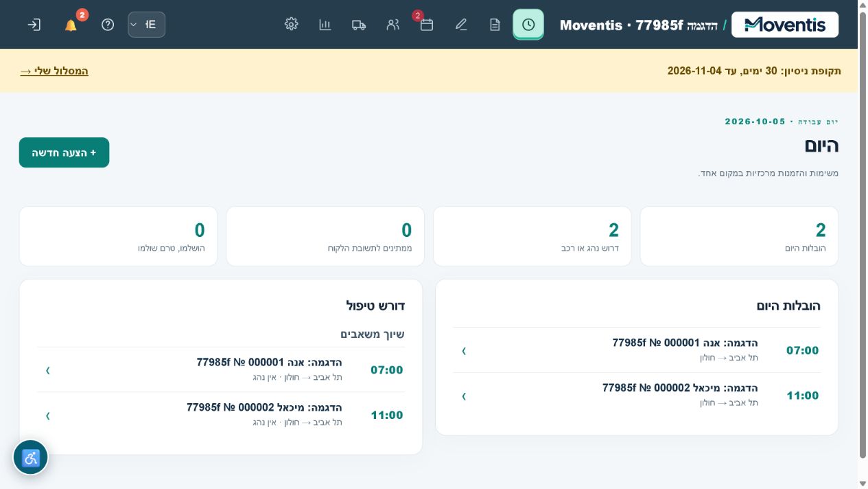Click chevron of 11:00 row in הובלות היום

(464, 396)
